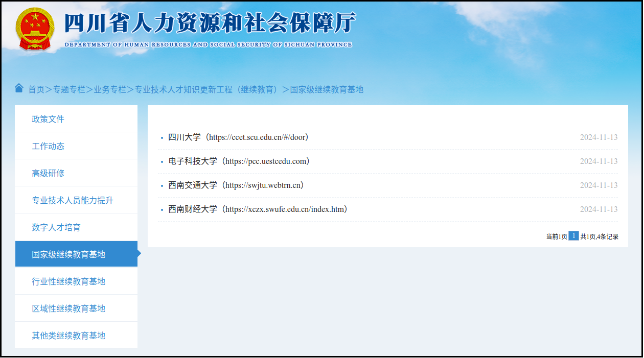
Task: Open the 电子科技大学 list entry
Action: coord(239,161)
